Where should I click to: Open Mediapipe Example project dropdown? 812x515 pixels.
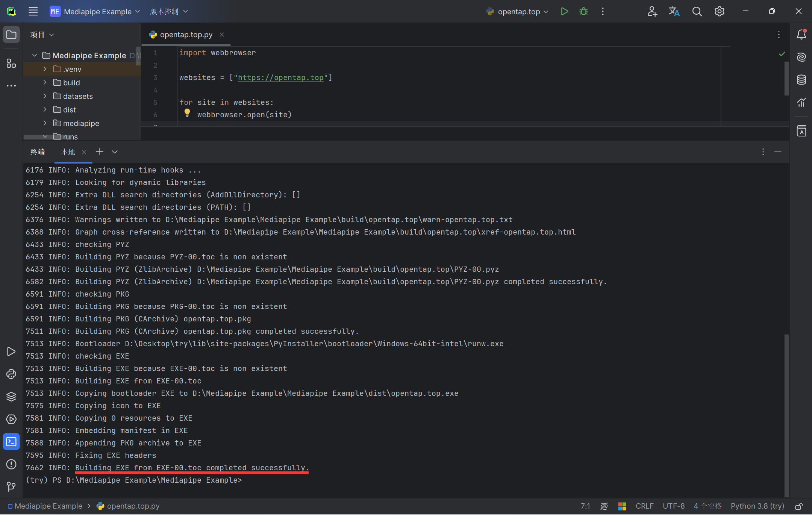pyautogui.click(x=95, y=11)
